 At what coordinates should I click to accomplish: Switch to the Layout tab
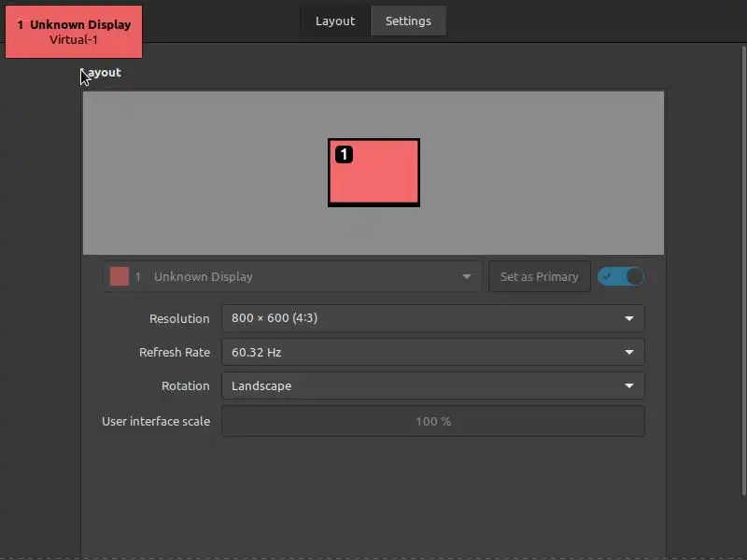coord(335,21)
